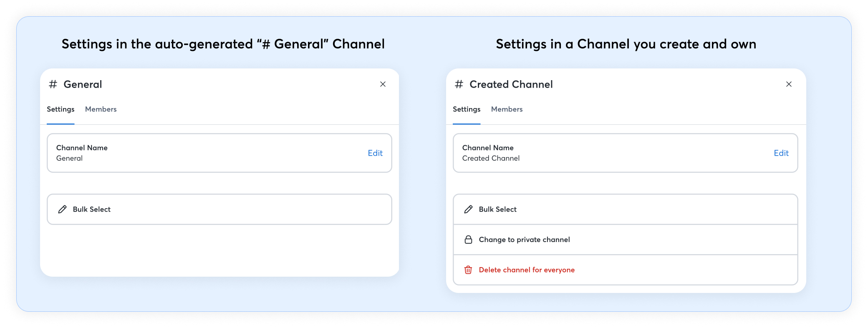Viewport: 868px width, 328px height.
Task: Click the pencil icon in General channel settings
Action: coord(62,209)
